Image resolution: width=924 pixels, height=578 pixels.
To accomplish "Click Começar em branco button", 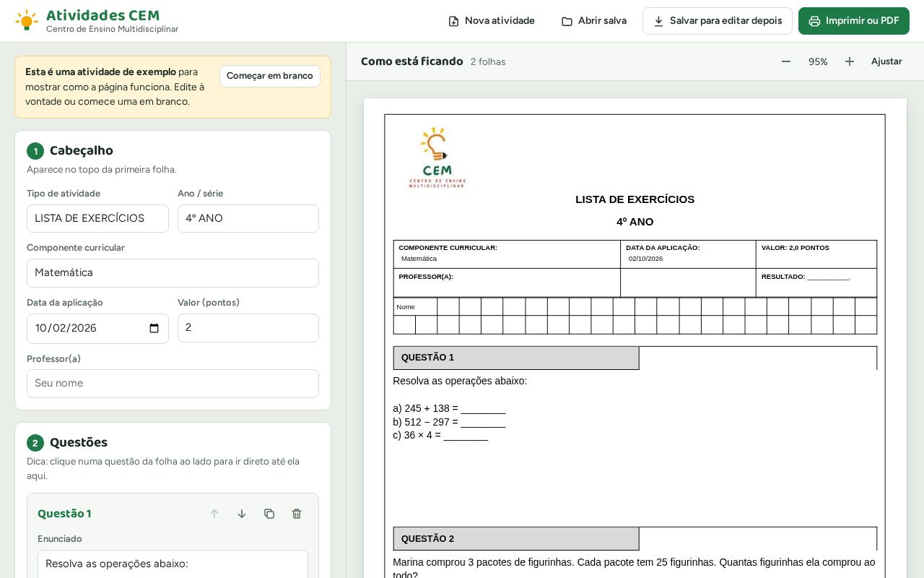I will coord(270,76).
